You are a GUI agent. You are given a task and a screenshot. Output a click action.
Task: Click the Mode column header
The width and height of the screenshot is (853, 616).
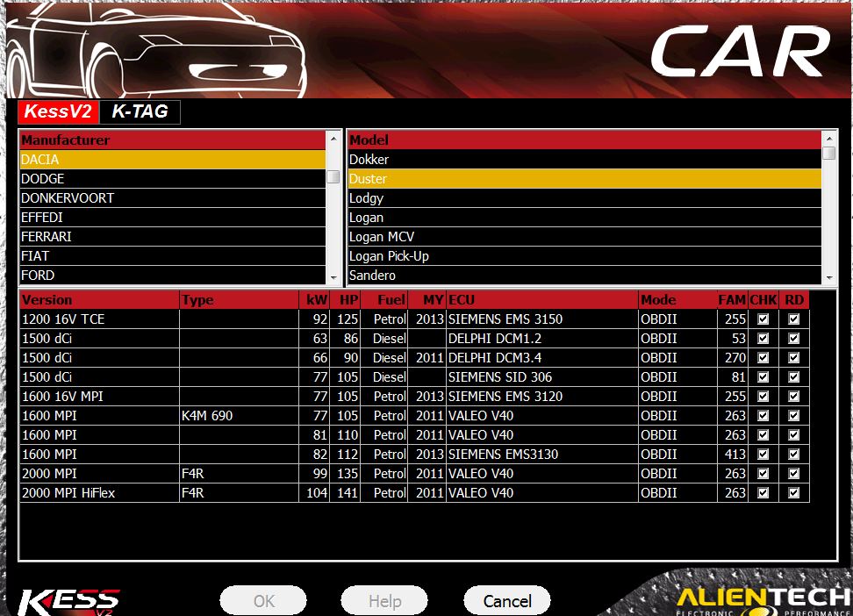(677, 300)
